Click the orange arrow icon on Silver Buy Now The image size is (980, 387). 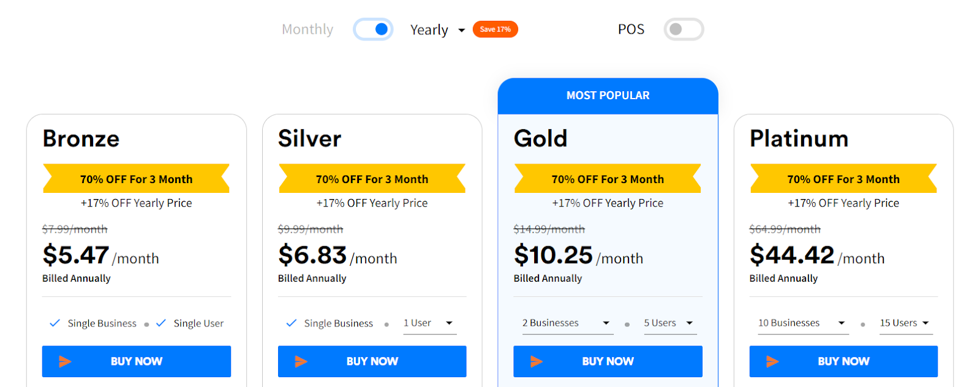(301, 361)
